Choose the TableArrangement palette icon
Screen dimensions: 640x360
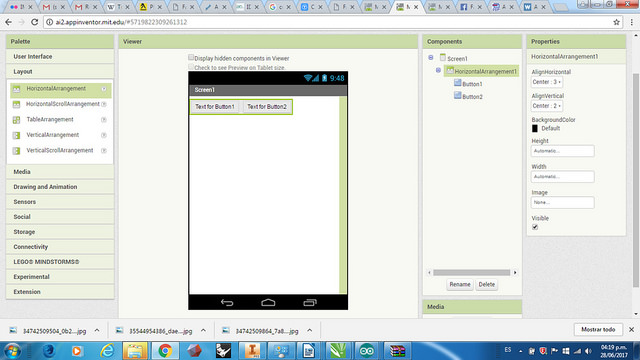pyautogui.click(x=16, y=120)
